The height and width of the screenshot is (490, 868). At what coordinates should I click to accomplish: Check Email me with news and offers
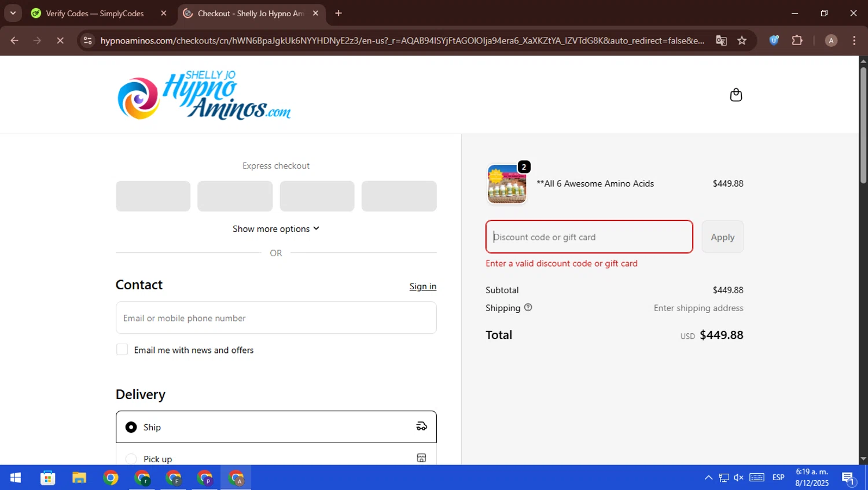(x=122, y=349)
